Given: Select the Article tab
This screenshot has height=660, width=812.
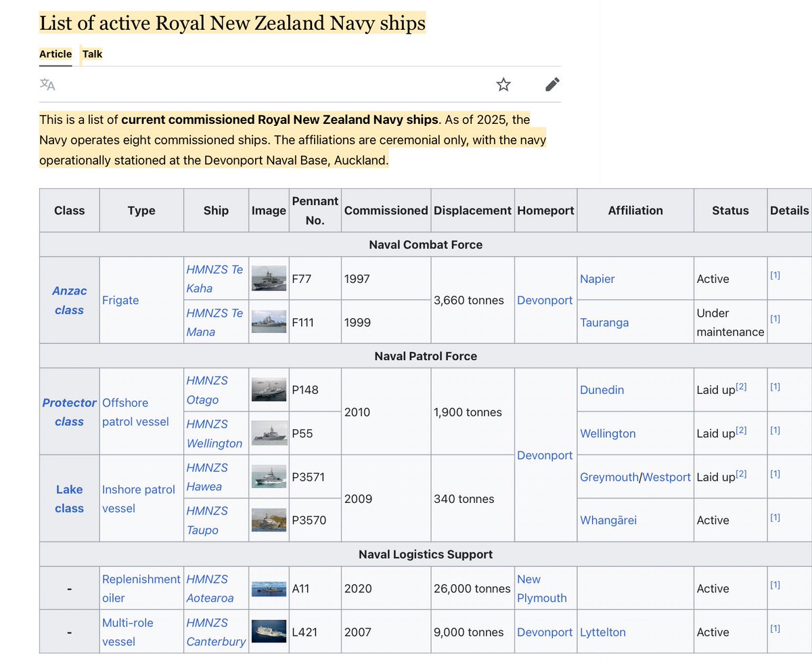Looking at the screenshot, I should pyautogui.click(x=55, y=54).
